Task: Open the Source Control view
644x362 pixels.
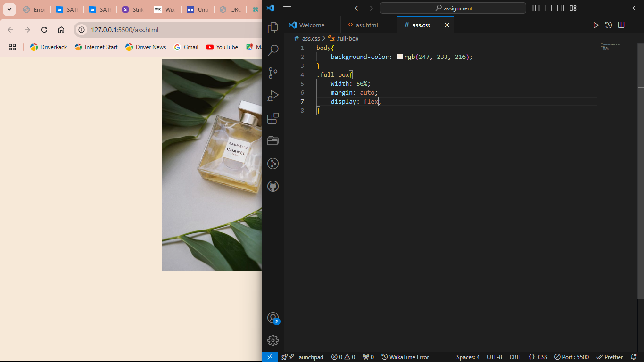Action: point(273,73)
